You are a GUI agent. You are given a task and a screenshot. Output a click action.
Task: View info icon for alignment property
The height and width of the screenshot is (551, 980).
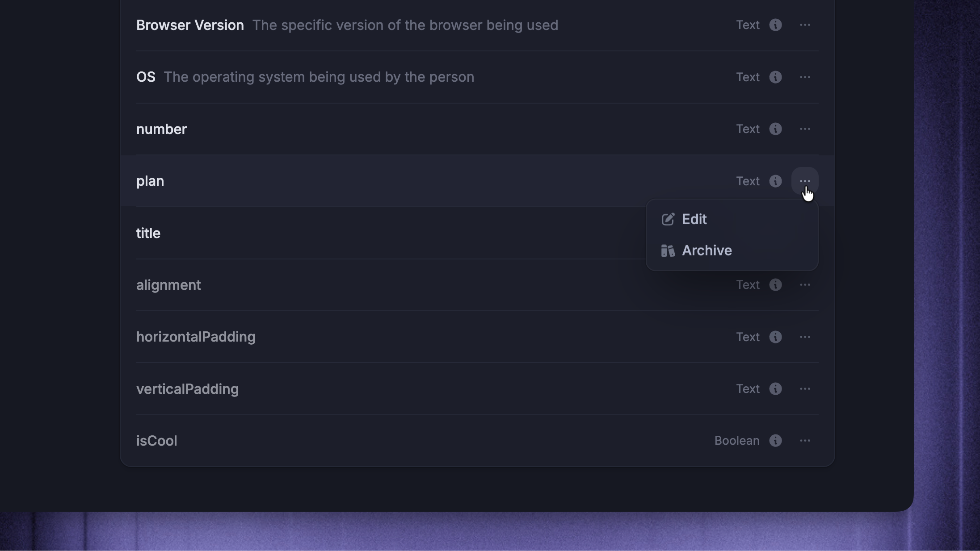pos(775,285)
